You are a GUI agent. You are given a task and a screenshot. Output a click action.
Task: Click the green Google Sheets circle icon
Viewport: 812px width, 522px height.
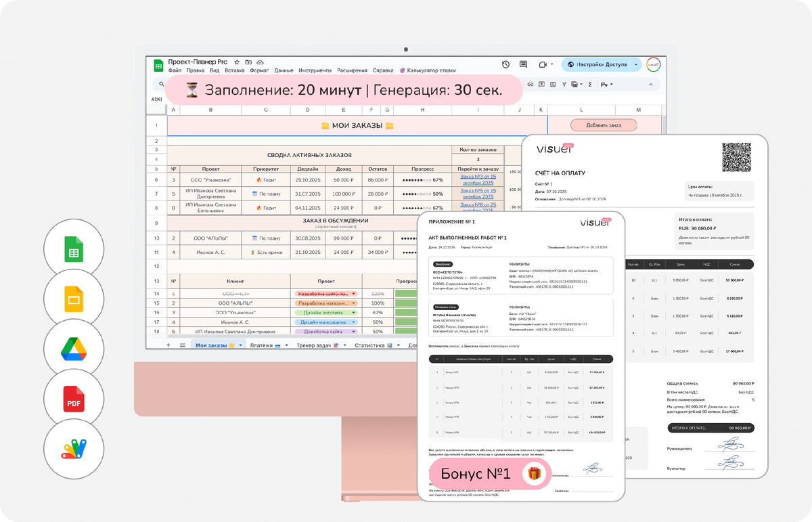coord(74,249)
